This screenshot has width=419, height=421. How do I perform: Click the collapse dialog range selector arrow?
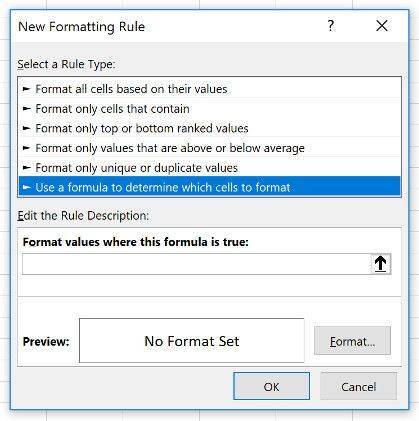(380, 264)
